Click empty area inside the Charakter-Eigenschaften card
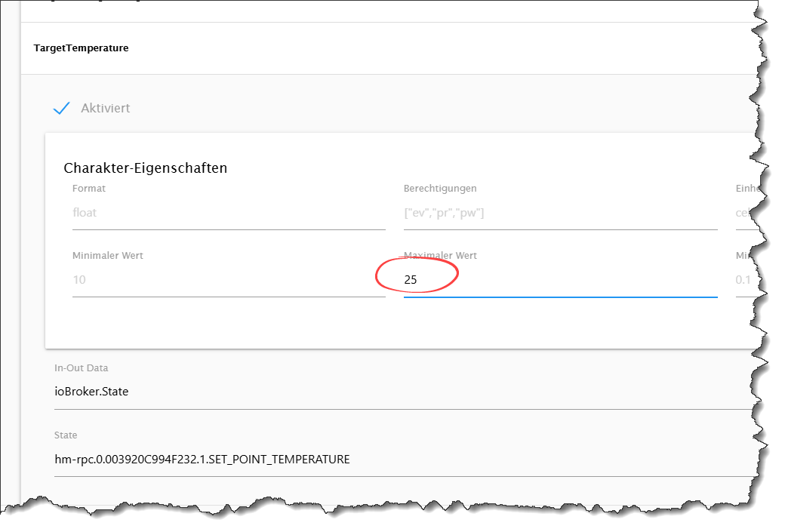This screenshot has height=532, width=785. 377,324
